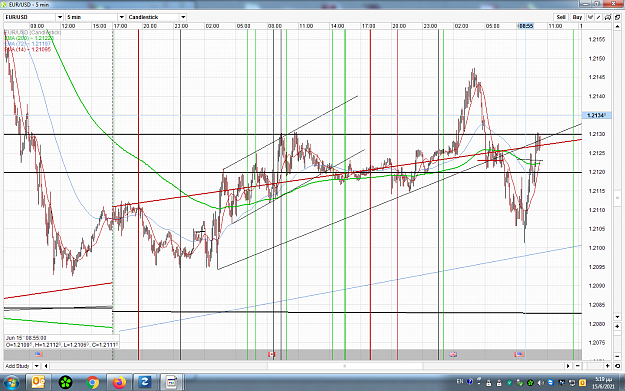Viewport: 625px width, 391px height.
Task: Click the 1.2155 price axis label
Action: (x=597, y=39)
